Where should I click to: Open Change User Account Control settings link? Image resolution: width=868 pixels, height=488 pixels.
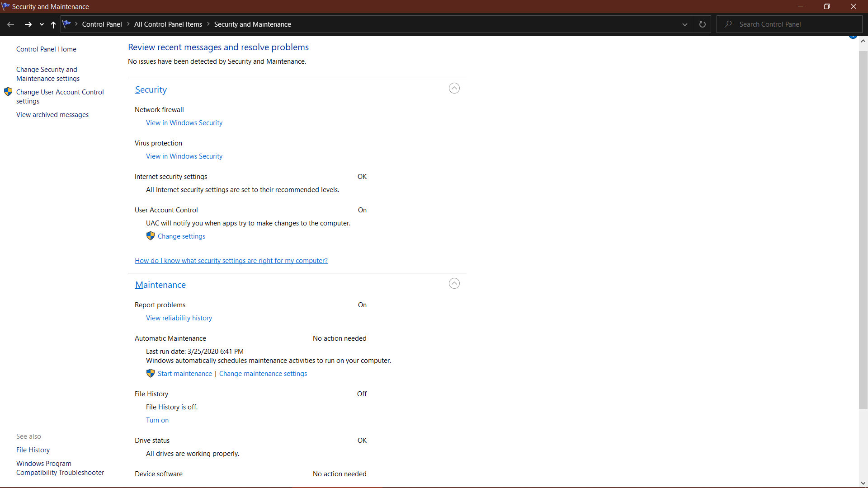coord(60,97)
